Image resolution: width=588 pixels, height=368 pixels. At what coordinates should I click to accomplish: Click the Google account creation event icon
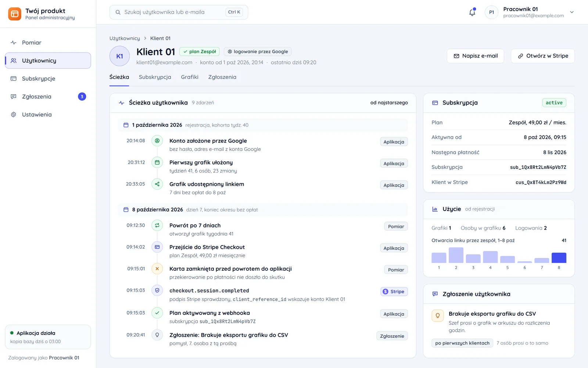point(157,141)
